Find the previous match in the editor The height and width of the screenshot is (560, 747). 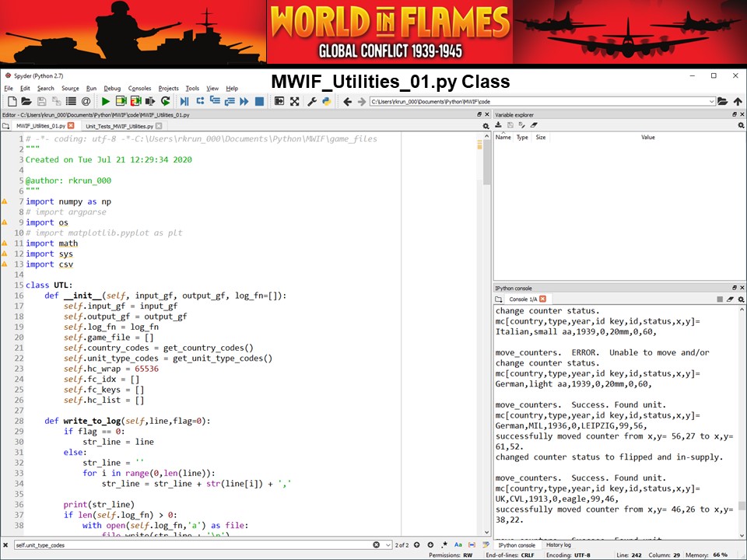coord(417,544)
